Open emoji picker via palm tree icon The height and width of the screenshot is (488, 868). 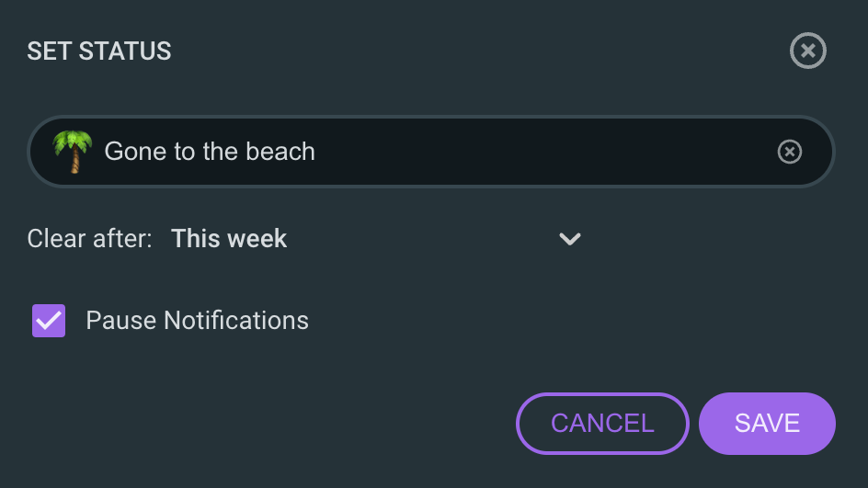coord(72,152)
